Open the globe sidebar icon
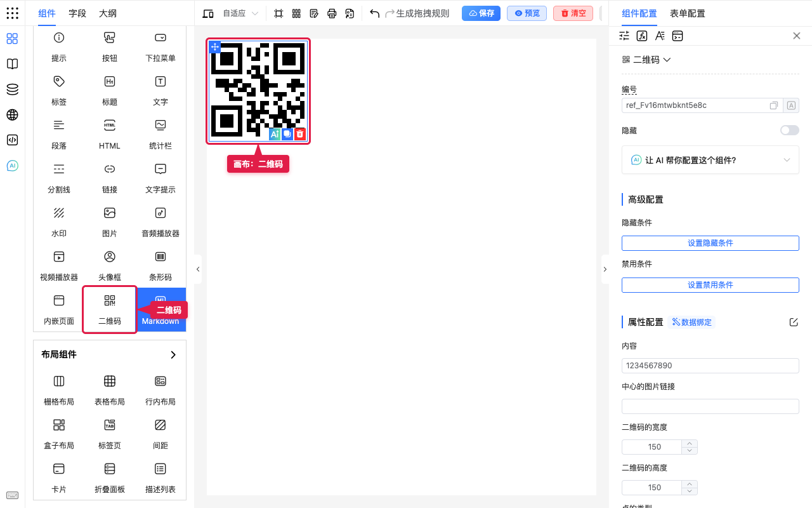 click(x=12, y=115)
